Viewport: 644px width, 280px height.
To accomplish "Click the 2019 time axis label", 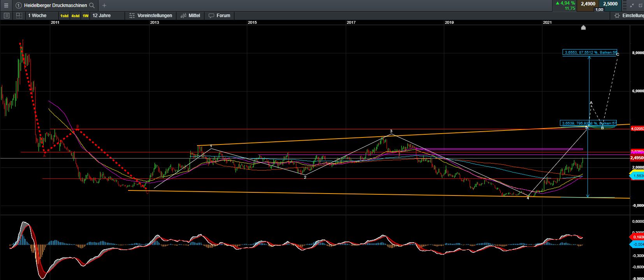I will [449, 23].
